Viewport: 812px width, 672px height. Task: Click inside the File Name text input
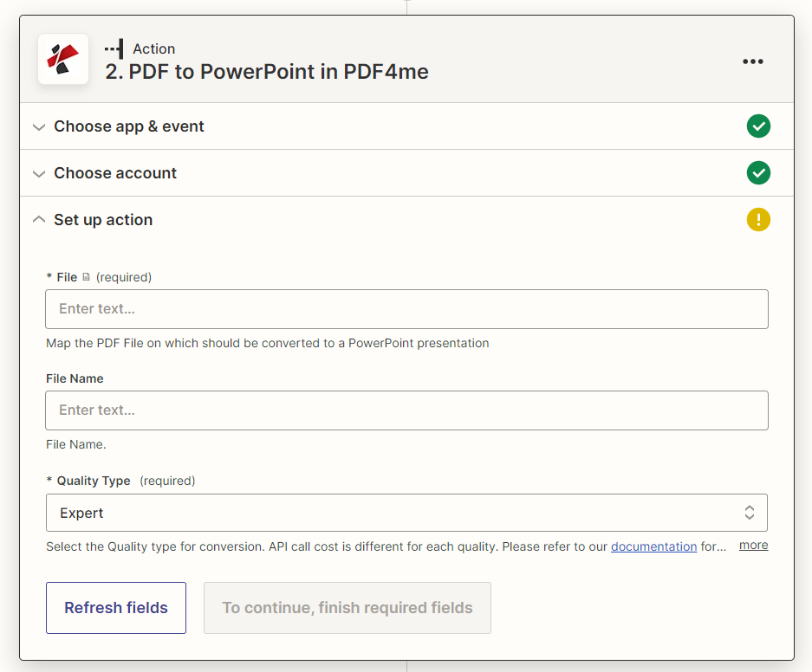tap(406, 410)
